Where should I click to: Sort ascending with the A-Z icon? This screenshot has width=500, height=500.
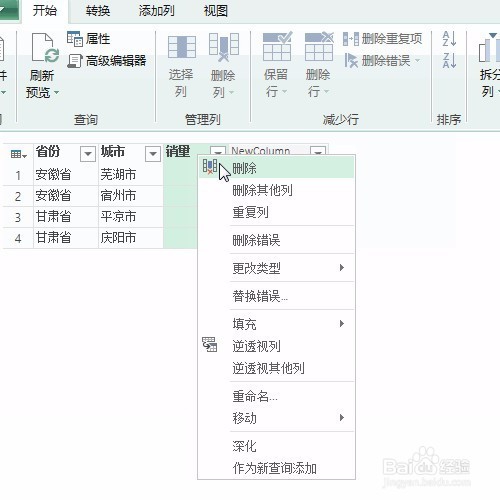[x=449, y=39]
